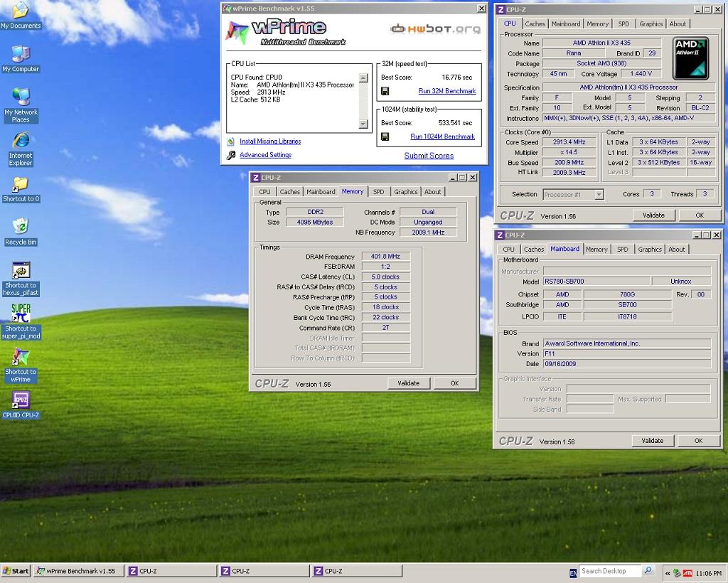The image size is (728, 583).
Task: Open Shortcut to hexus_pifast icon
Action: [x=21, y=279]
